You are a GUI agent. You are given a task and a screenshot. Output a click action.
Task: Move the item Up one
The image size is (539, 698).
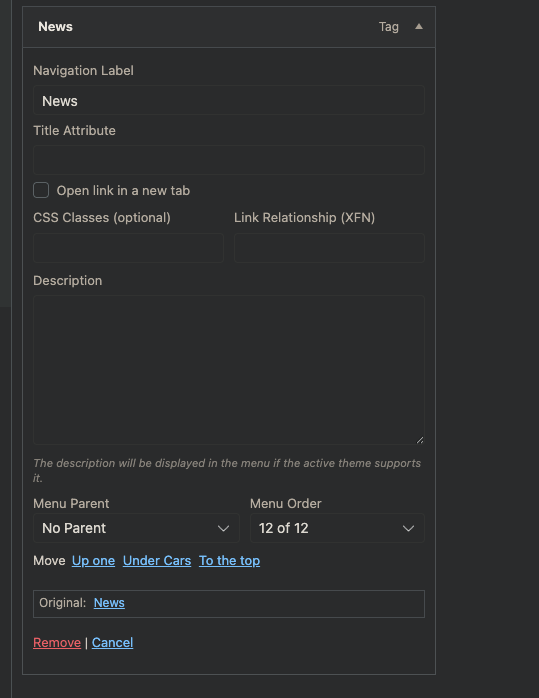tap(93, 560)
